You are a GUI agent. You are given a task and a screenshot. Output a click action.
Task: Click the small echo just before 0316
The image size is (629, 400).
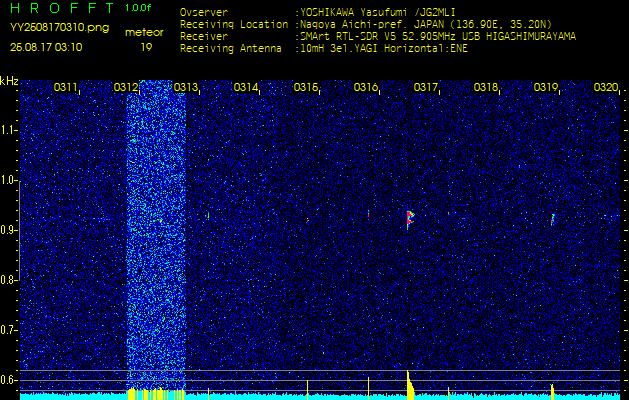368,214
